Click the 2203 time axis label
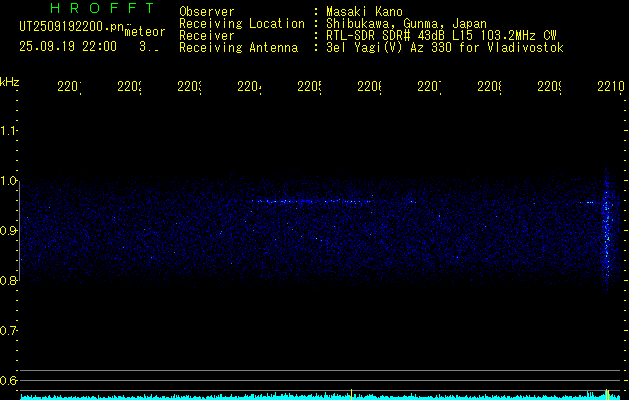 pos(190,87)
